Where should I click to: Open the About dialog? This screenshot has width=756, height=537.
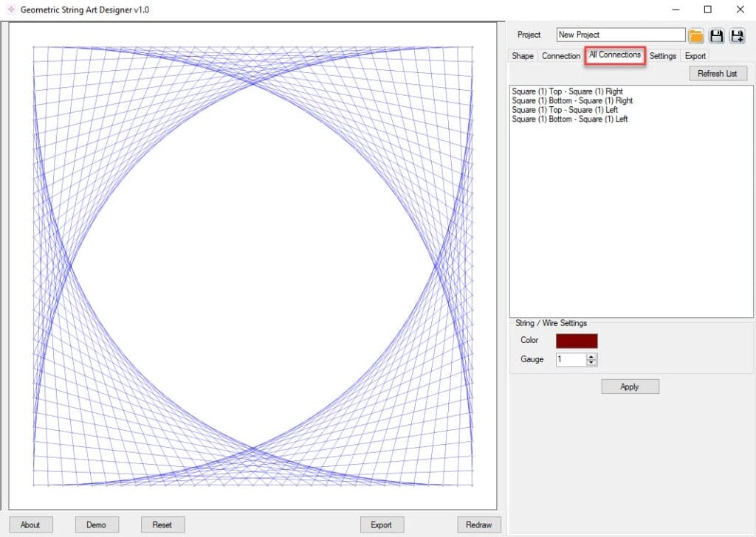[30, 524]
